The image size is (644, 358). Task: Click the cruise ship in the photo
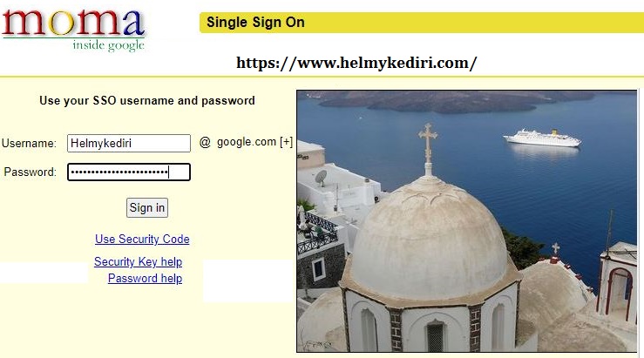[542, 138]
